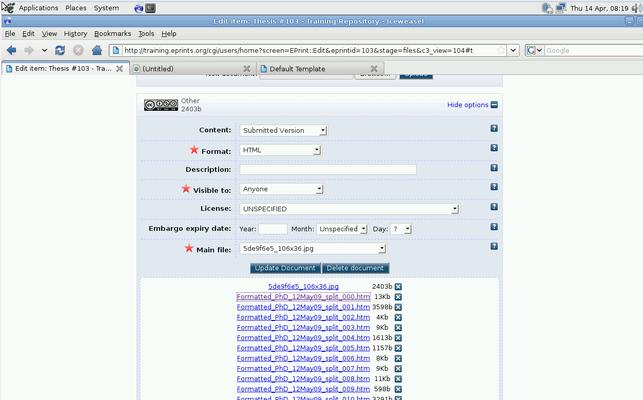Click the forward navigation arrow
This screenshot has width=643, height=400.
click(x=29, y=50)
